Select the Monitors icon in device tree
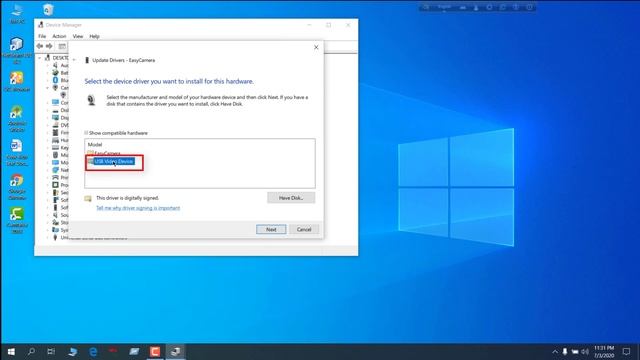Image resolution: width=640 pixels, height=360 pixels. click(56, 162)
